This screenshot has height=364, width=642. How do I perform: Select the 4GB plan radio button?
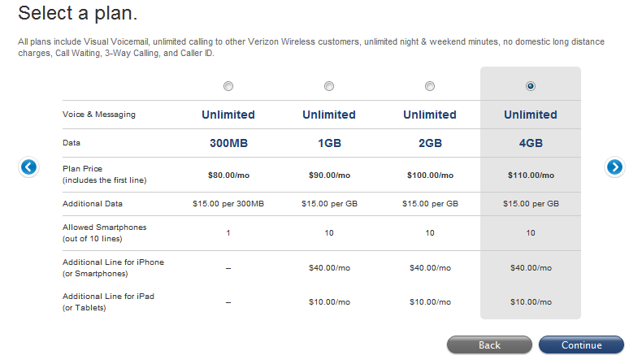[531, 86]
